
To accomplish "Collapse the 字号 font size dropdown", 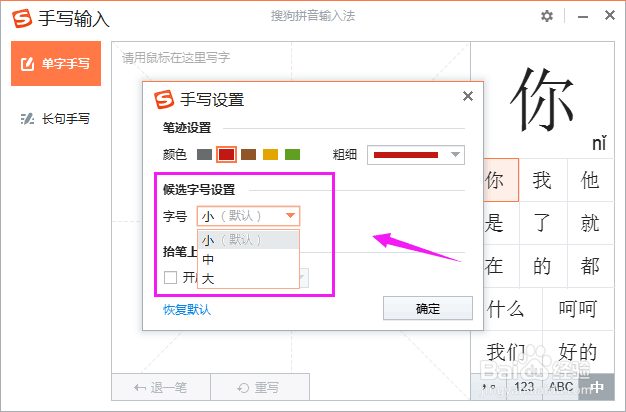I will 248,216.
